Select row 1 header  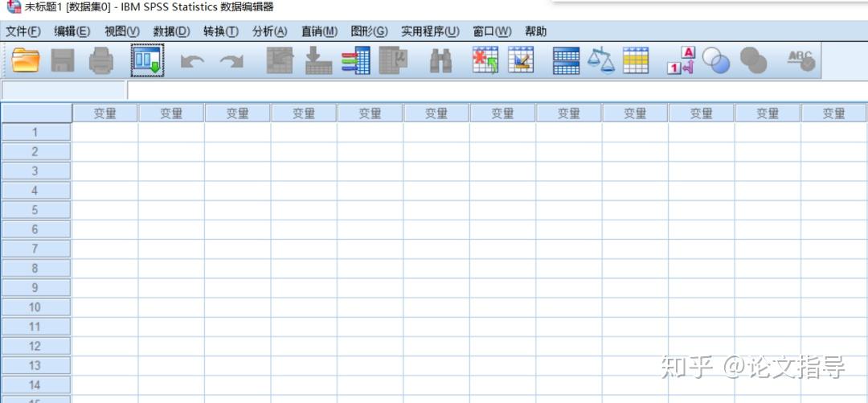(x=35, y=132)
